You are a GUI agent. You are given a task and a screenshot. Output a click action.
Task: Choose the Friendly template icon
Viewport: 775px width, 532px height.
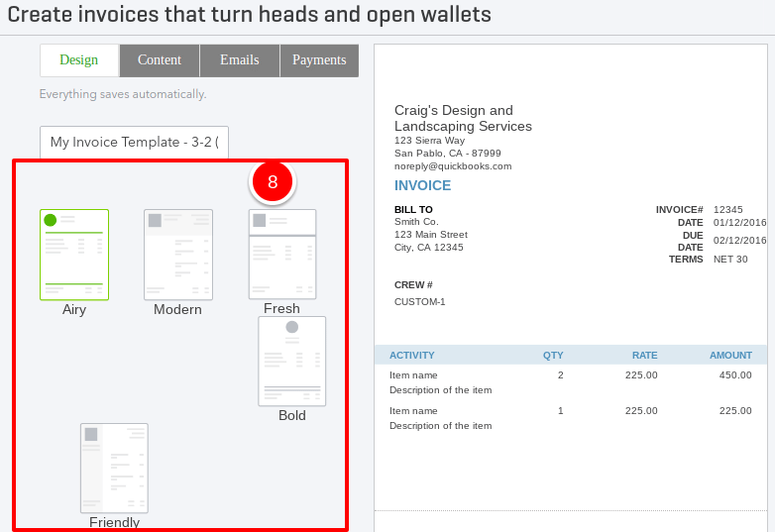click(114, 469)
